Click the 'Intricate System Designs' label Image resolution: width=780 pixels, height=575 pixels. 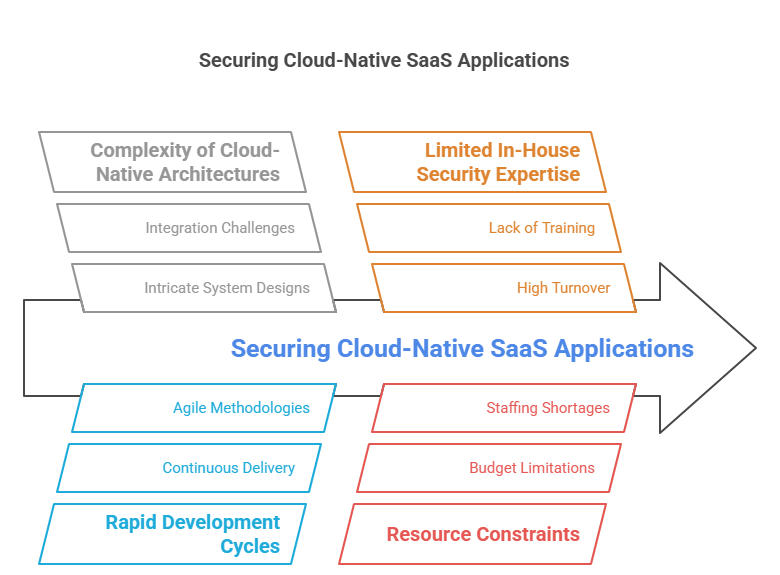[x=227, y=288]
